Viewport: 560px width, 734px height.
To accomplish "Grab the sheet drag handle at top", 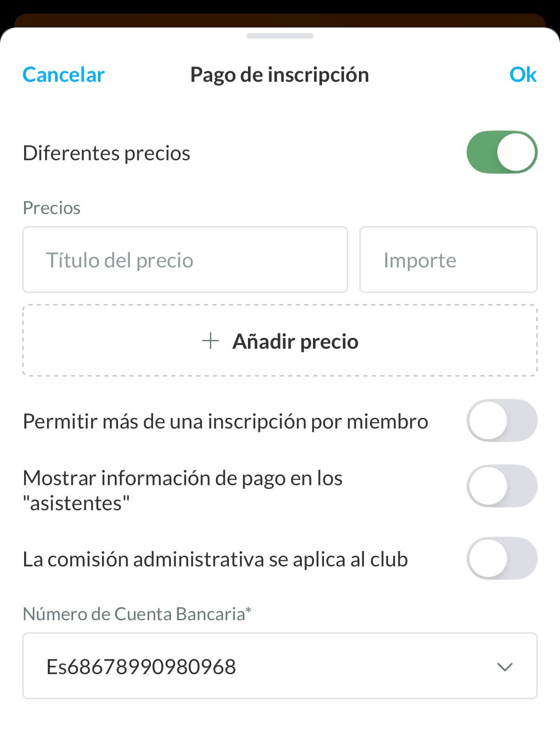I will [x=280, y=36].
